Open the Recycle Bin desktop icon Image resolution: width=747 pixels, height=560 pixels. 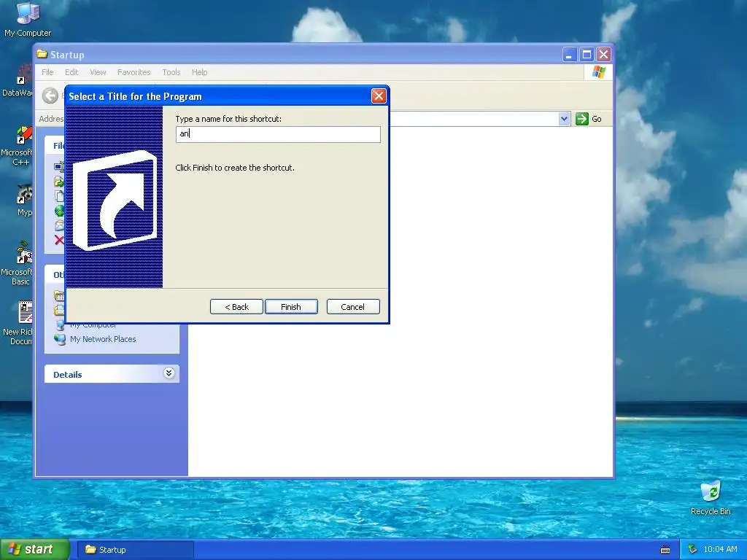coord(711,498)
